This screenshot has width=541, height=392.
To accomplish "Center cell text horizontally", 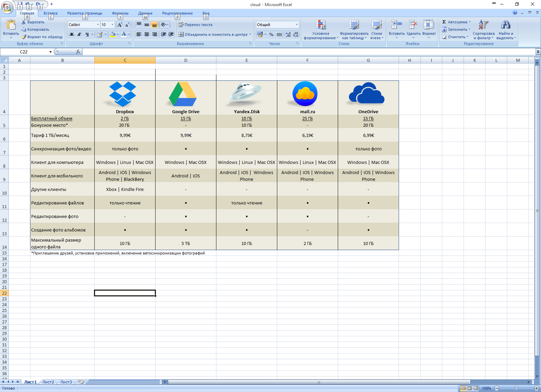I will (146, 34).
